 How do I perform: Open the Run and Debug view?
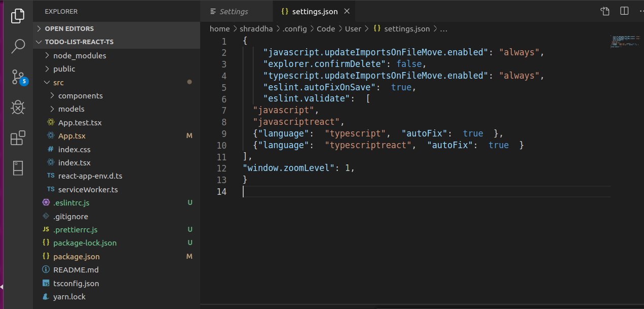pyautogui.click(x=18, y=107)
